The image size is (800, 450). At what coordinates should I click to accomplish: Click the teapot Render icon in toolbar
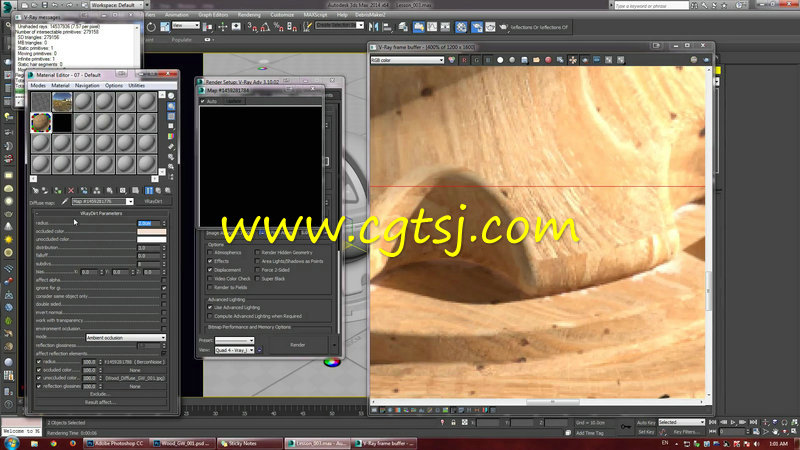[x=503, y=27]
